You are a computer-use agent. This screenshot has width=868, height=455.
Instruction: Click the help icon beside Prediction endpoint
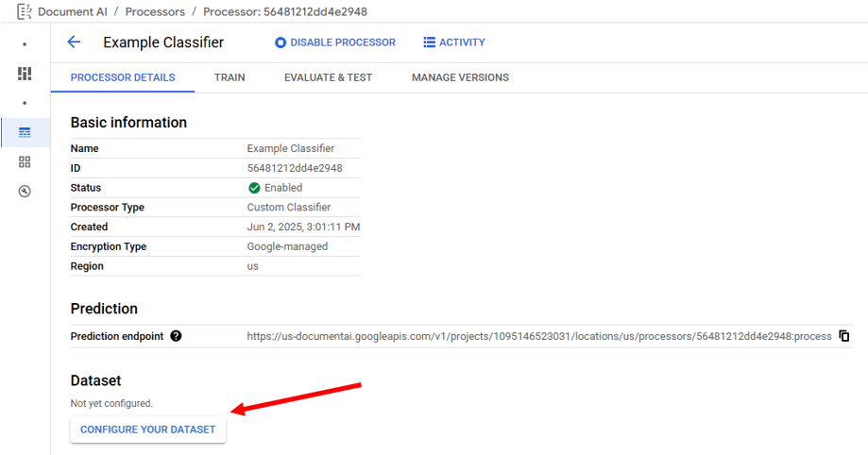[176, 336]
